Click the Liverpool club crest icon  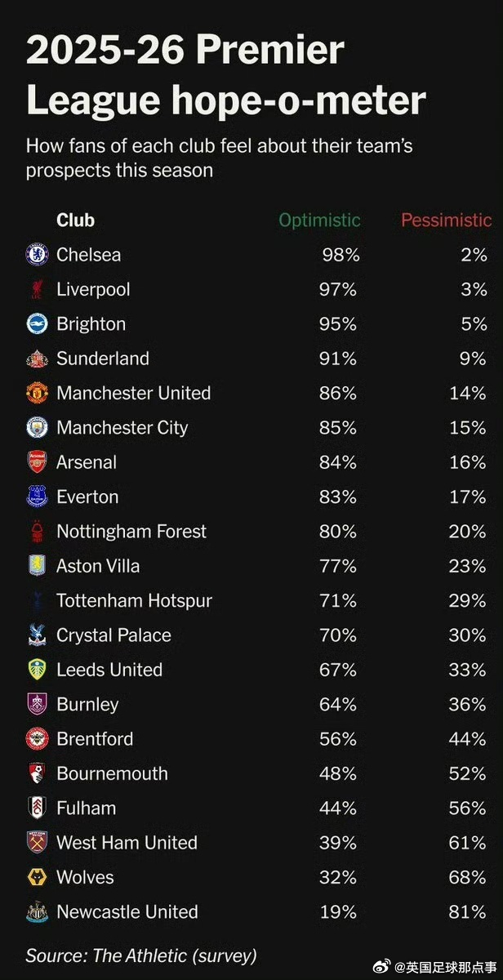point(38,289)
